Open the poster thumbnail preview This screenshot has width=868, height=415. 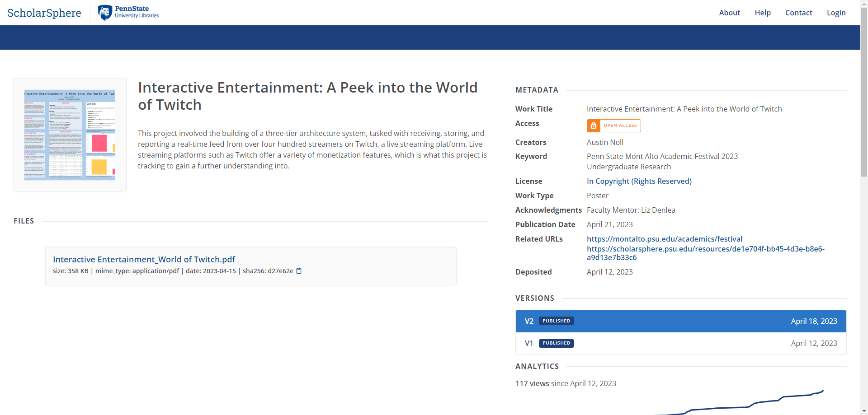coord(70,135)
